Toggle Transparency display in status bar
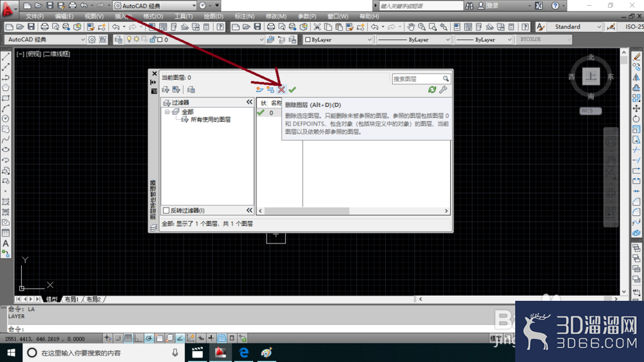This screenshot has width=644, height=362. pos(222,338)
